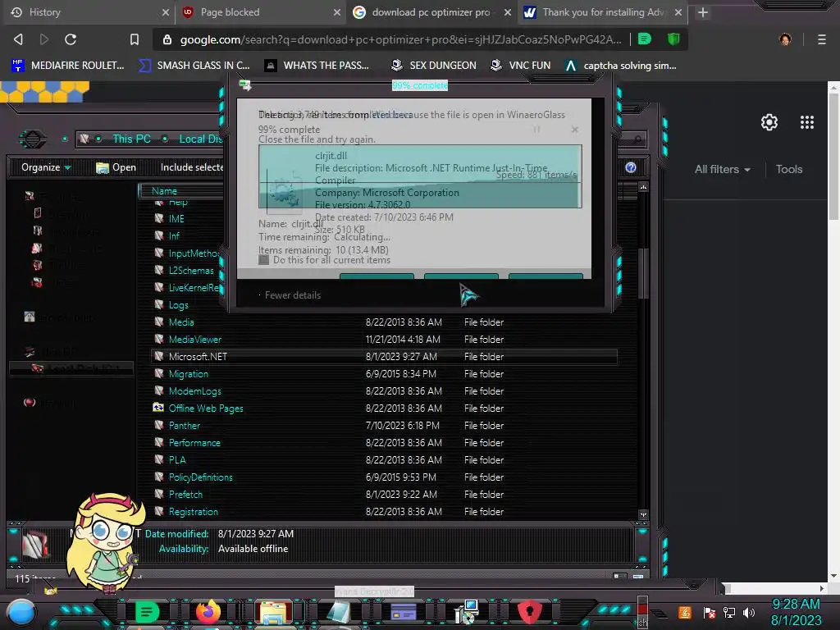Open the WHATS THE PASS... bookmark
Viewport: 840px width, 630px height.
[317, 66]
